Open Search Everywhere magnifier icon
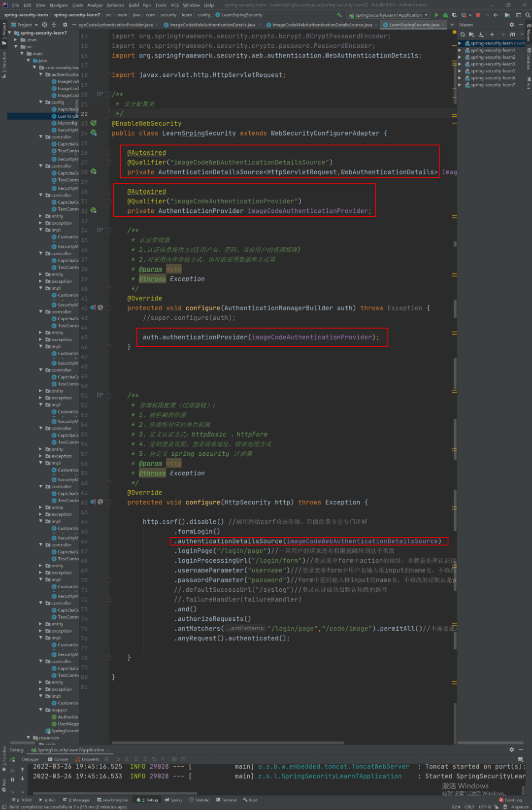532x810 pixels. click(528, 15)
